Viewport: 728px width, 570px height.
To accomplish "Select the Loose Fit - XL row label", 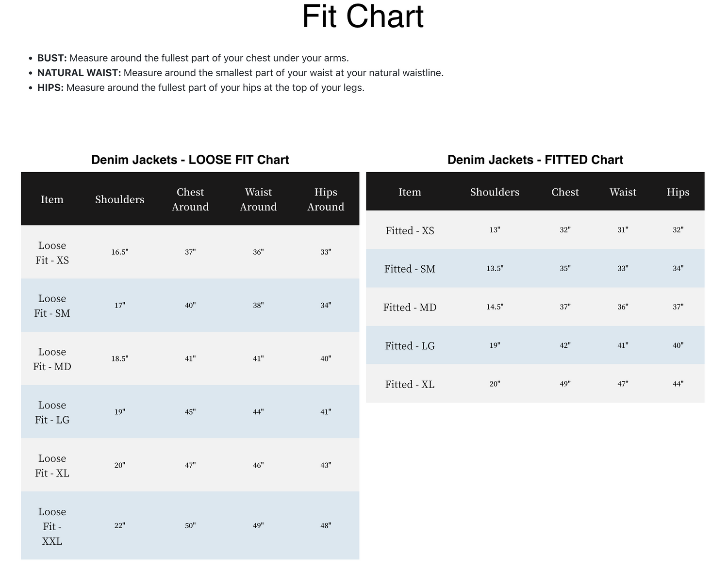I will coord(52,466).
